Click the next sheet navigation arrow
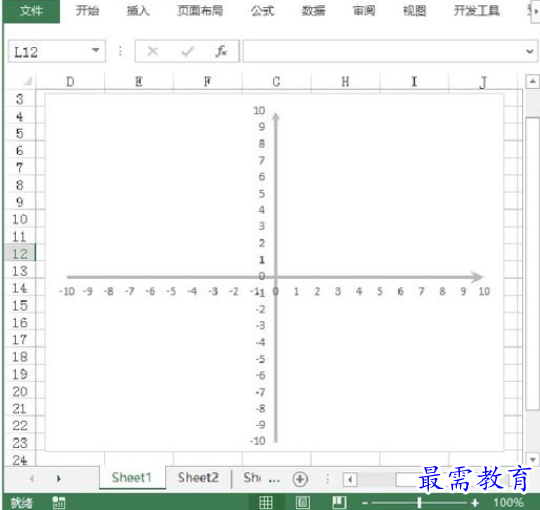540x510 pixels. tap(59, 478)
